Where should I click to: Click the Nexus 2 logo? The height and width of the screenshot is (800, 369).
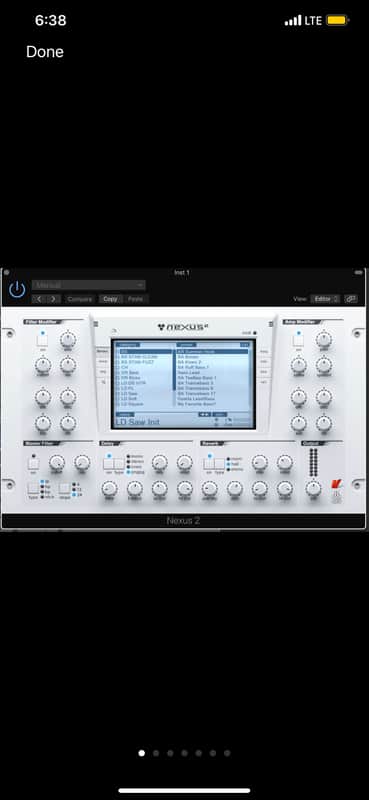tap(184, 327)
